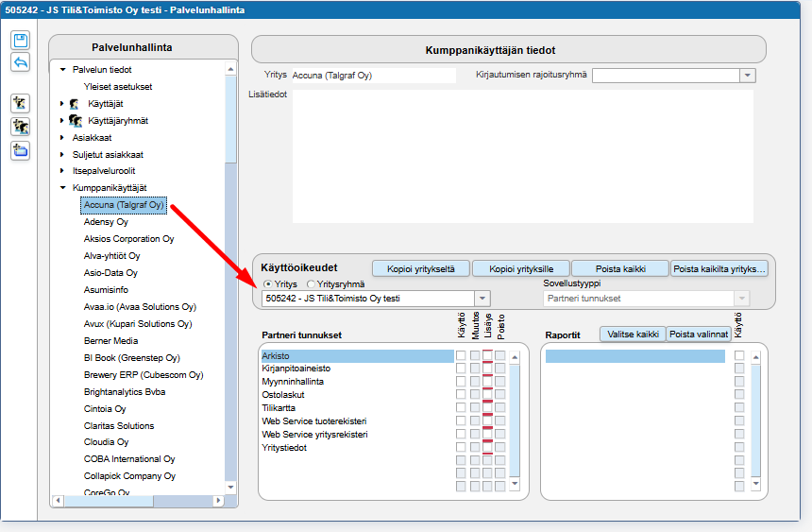Viewport: 812px width, 532px height.
Task: Click Partneri tunnukset list scroll down arrow
Action: [515, 484]
